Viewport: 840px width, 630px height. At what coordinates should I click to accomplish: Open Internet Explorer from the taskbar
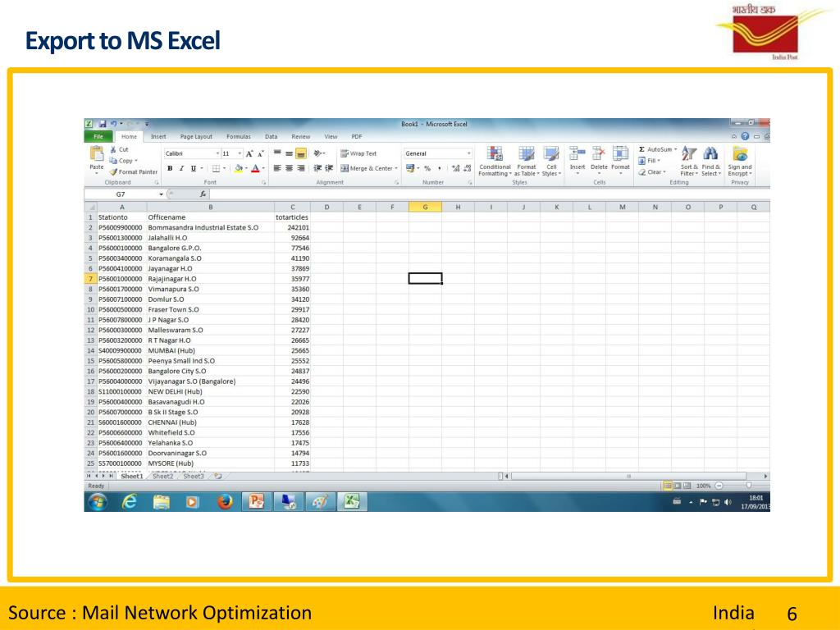(130, 502)
